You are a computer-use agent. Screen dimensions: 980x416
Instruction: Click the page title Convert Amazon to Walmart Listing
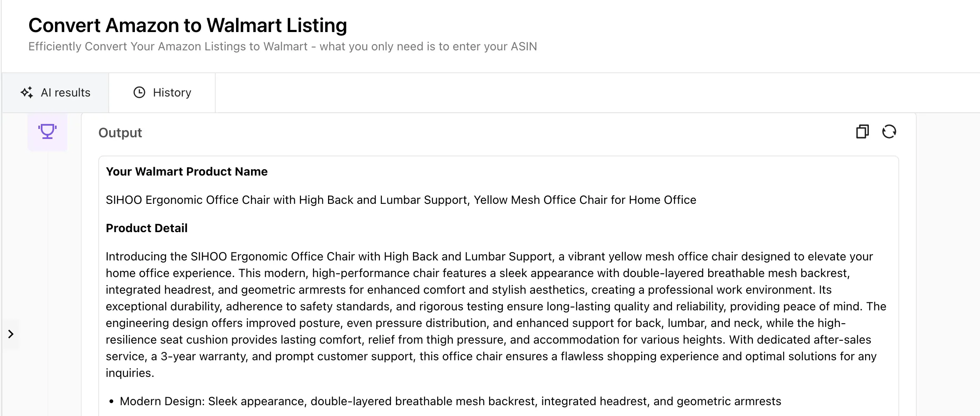pos(188,25)
